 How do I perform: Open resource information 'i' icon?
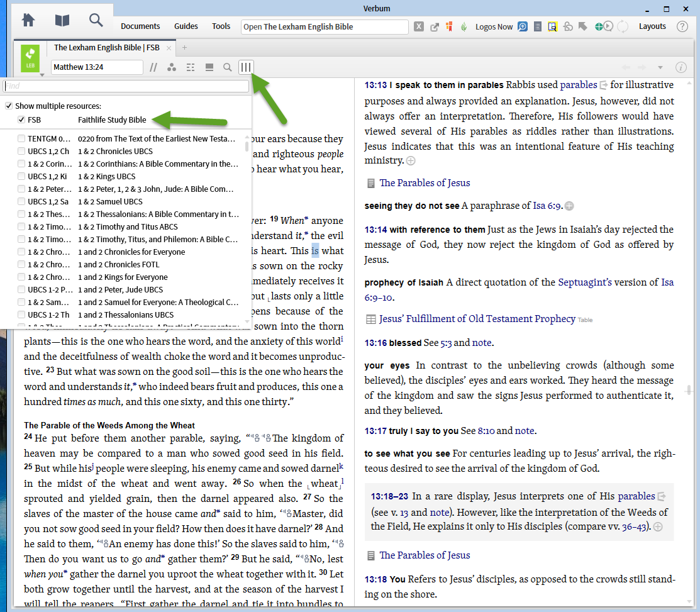pos(681,67)
